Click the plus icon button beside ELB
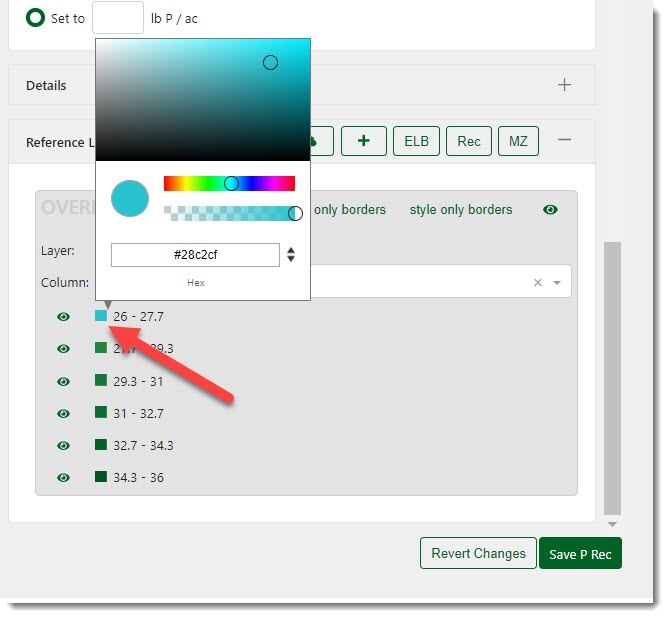The width and height of the screenshot is (668, 618). (x=364, y=141)
